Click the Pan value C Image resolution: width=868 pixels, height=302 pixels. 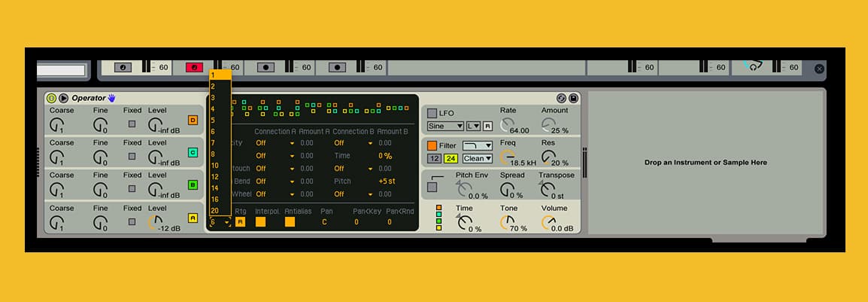(324, 221)
